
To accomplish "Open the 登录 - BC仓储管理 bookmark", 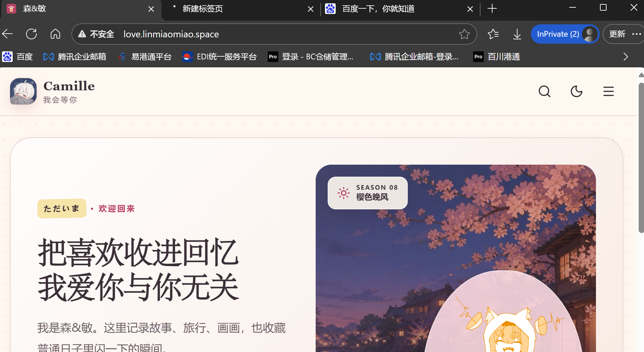I will (x=311, y=57).
